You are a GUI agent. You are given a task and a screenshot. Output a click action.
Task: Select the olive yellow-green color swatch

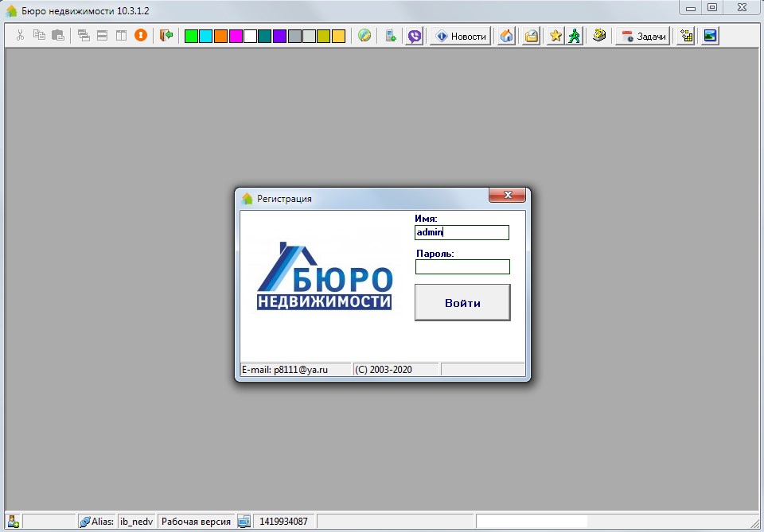[x=324, y=36]
